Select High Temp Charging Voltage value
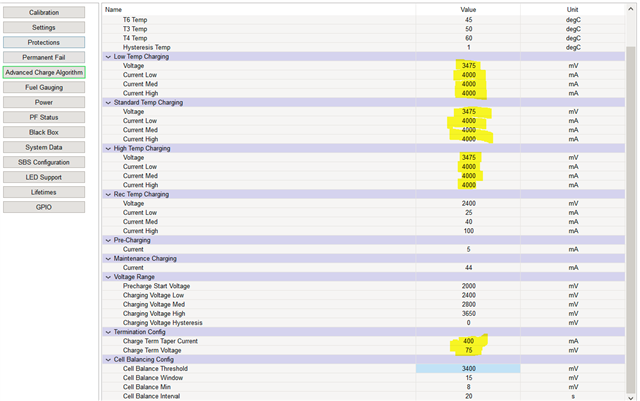Screen dimensions: 640x401 point(468,158)
